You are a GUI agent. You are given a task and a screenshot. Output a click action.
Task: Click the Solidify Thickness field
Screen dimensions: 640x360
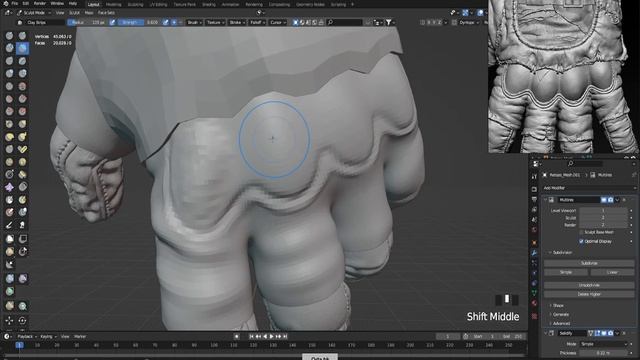tap(603, 353)
